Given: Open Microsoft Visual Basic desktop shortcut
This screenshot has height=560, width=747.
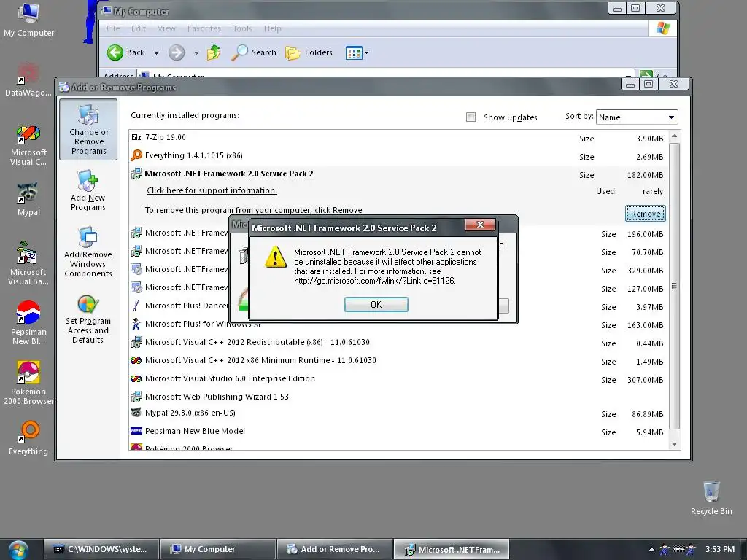Looking at the screenshot, I should (x=28, y=263).
